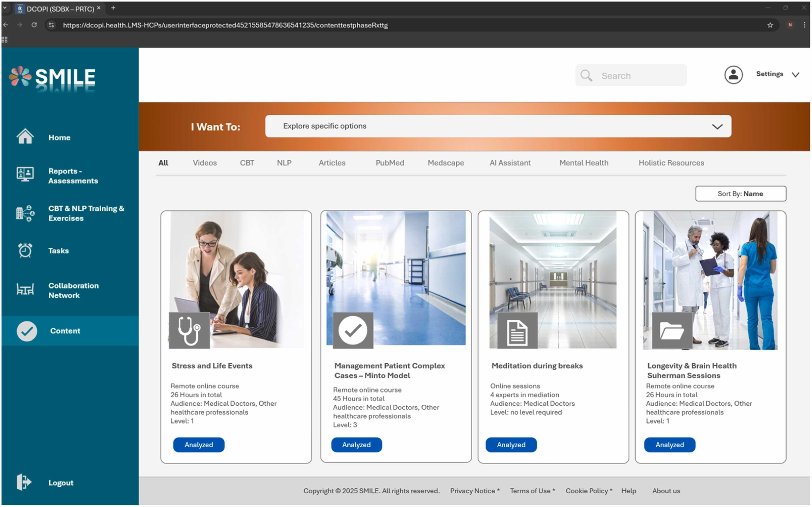Viewport: 812px width, 507px height.
Task: Expand browser tab search chevron
Action: [x=5, y=8]
